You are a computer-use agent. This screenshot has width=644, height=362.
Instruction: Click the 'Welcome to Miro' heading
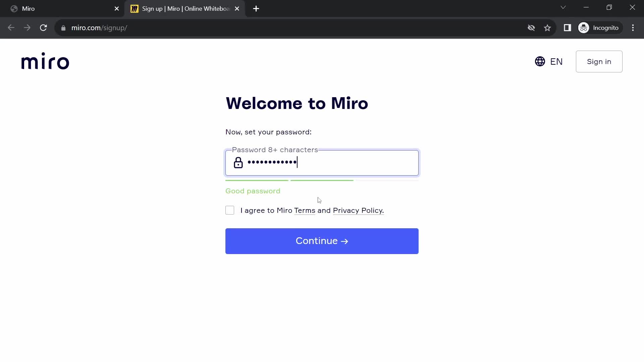(297, 103)
